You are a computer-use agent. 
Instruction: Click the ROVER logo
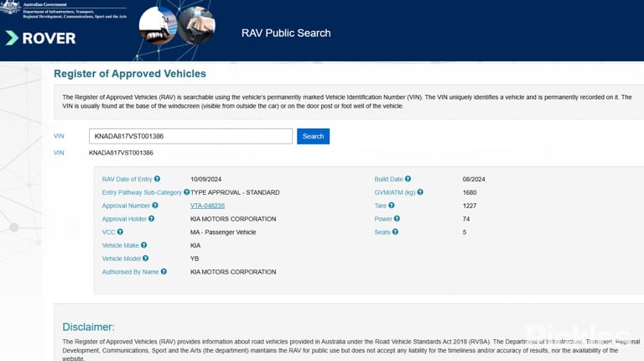40,39
